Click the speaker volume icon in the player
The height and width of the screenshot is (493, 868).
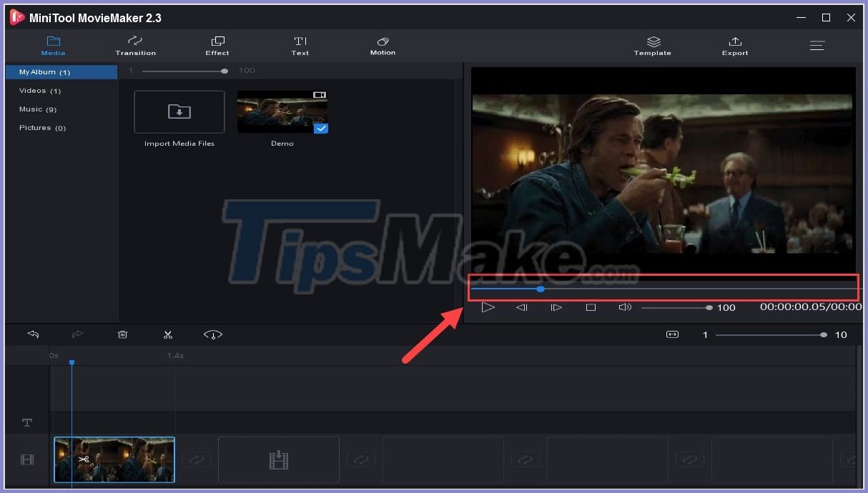[624, 307]
